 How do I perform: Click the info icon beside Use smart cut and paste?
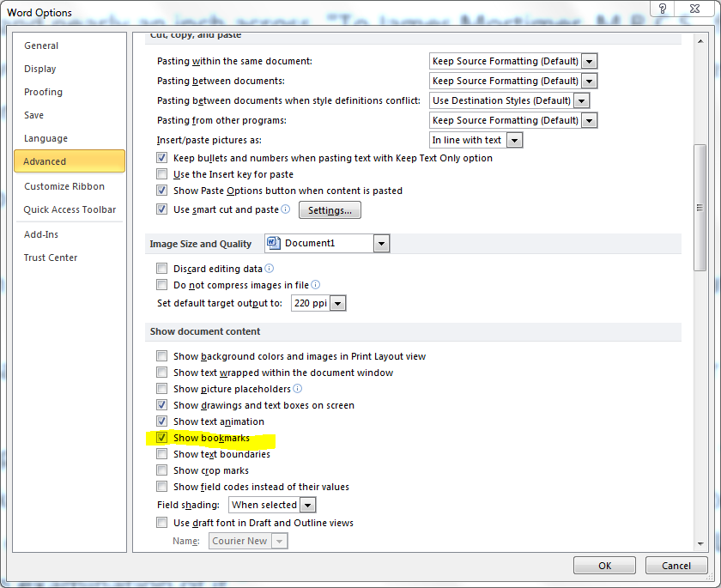click(x=286, y=209)
